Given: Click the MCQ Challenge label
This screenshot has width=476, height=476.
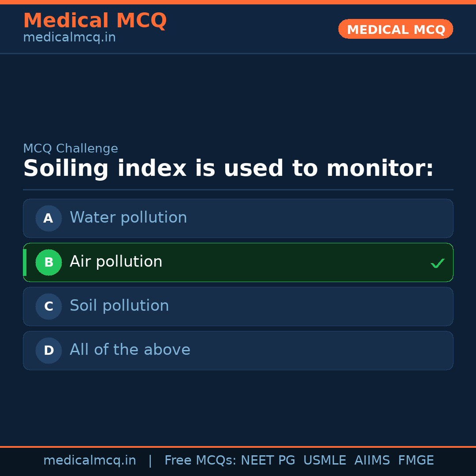Looking at the screenshot, I should tap(71, 149).
